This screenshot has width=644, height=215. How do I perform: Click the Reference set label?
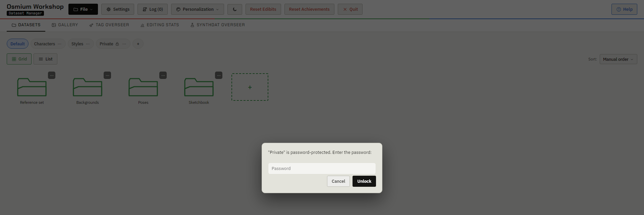pyautogui.click(x=32, y=102)
